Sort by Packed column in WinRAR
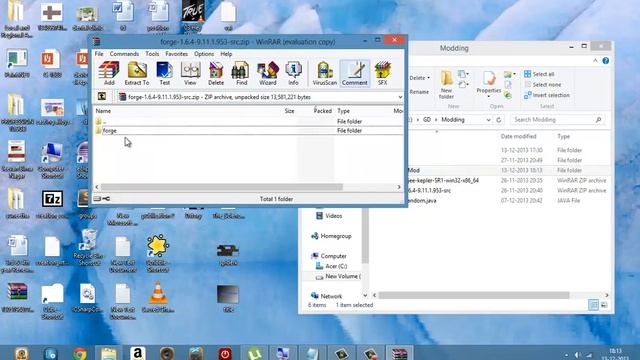This screenshot has width=640, height=360. (322, 111)
